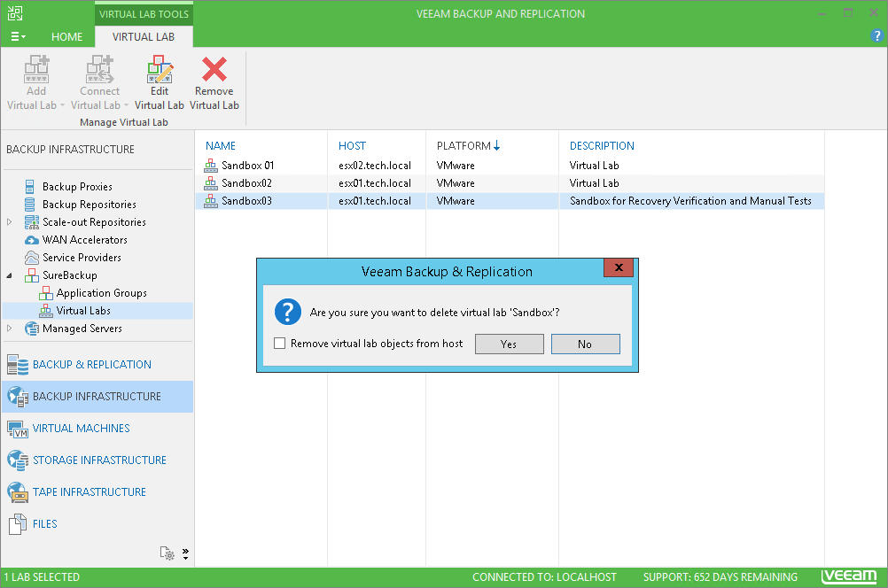Click SUPPORT: 652 DAYS REMAINING status
This screenshot has width=888, height=588.
pos(720,577)
